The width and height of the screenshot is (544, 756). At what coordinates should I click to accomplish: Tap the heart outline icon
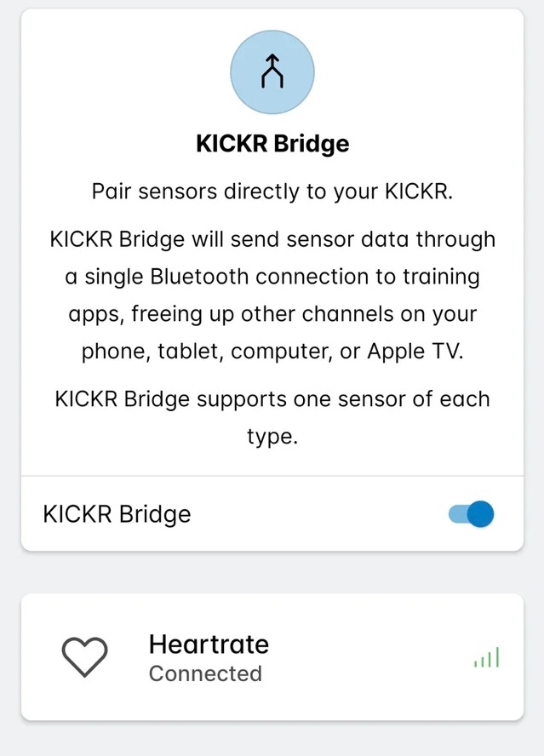(x=85, y=657)
